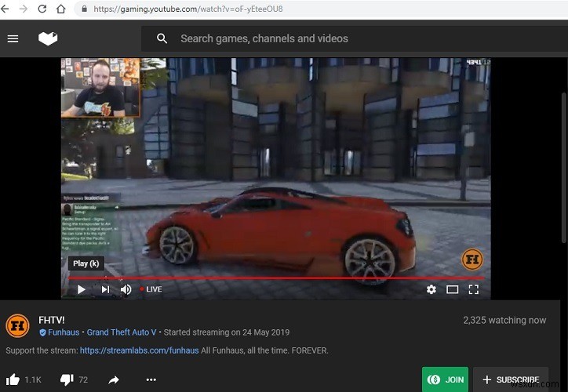
Task: Click the padlock site security icon
Action: pos(84,9)
